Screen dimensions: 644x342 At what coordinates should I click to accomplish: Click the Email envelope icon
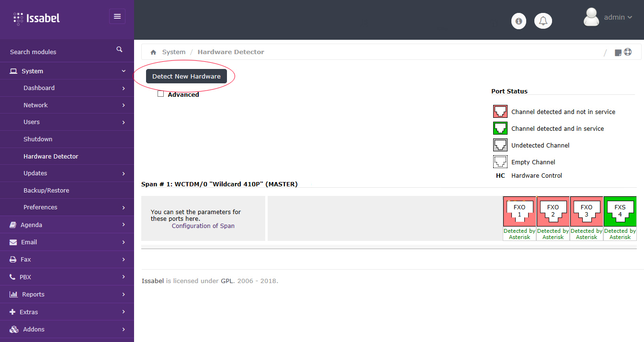(13, 242)
